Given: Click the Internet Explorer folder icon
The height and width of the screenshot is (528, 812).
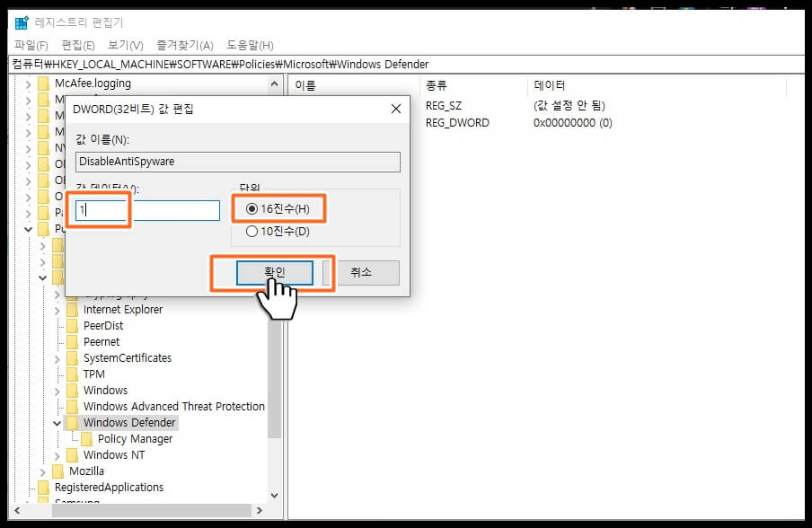Looking at the screenshot, I should [73, 310].
